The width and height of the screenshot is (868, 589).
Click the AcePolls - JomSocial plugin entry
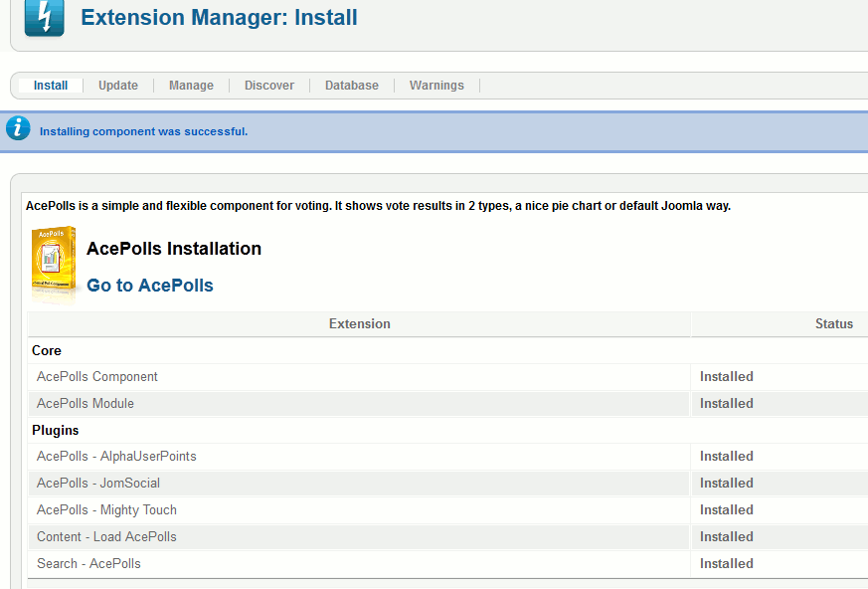click(98, 484)
